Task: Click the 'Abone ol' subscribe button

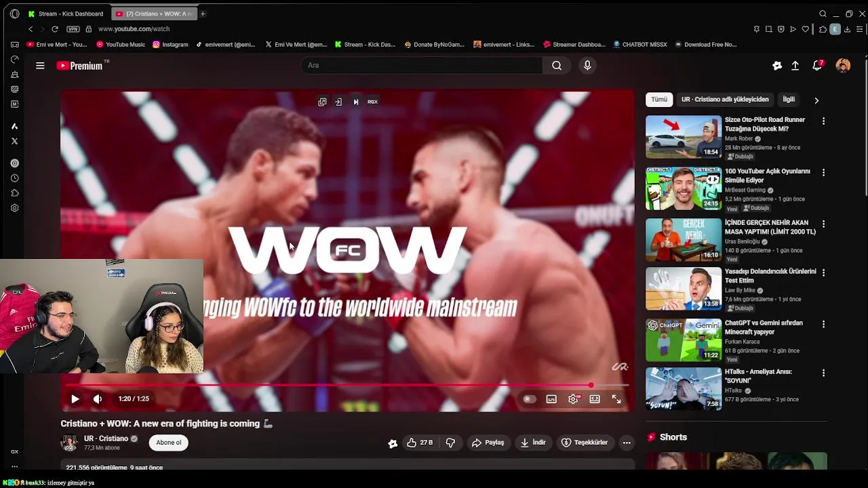Action: pyautogui.click(x=169, y=443)
